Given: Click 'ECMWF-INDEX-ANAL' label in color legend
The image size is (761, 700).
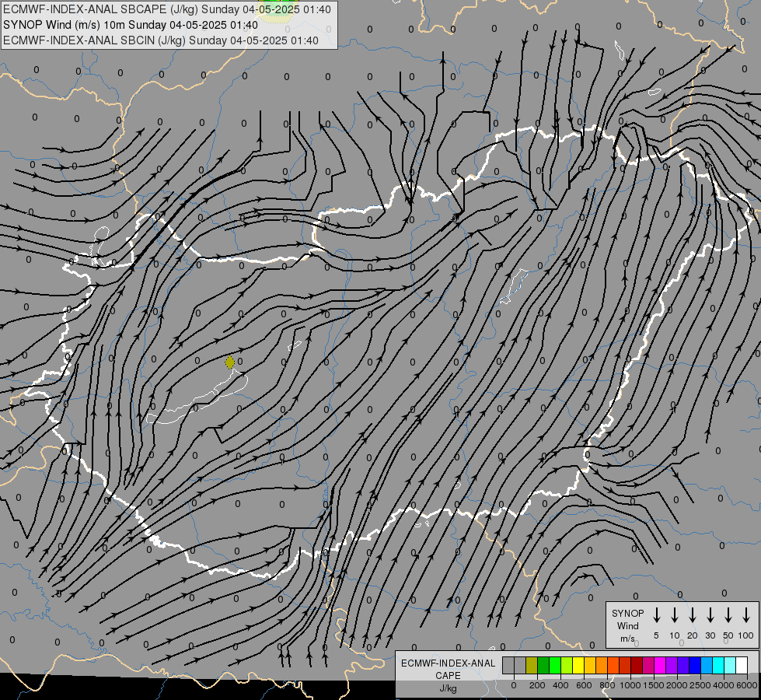Looking at the screenshot, I should [448, 663].
